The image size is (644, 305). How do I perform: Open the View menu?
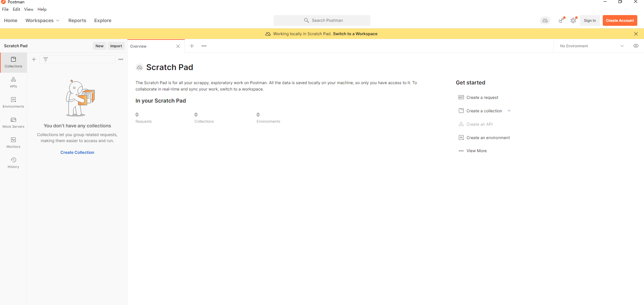pyautogui.click(x=29, y=9)
